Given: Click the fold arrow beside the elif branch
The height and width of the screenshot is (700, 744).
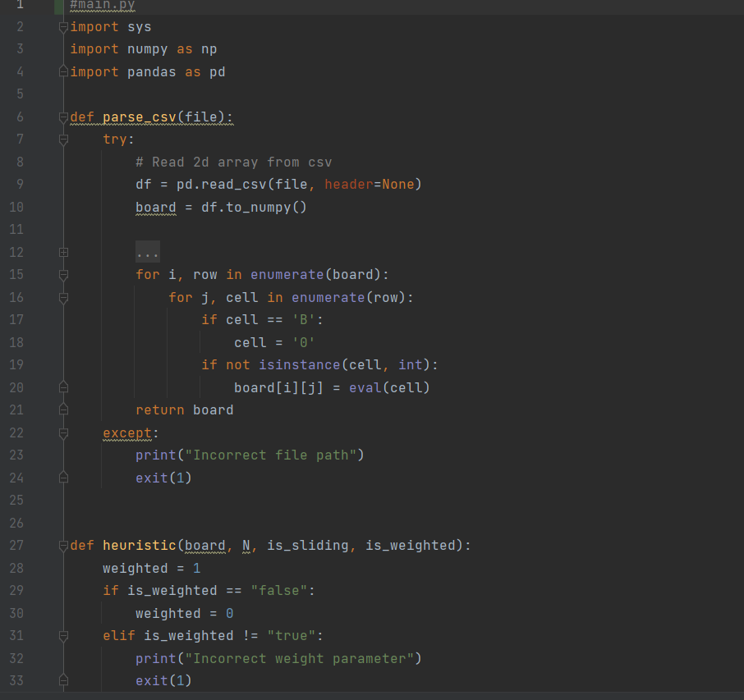Looking at the screenshot, I should click(x=62, y=635).
